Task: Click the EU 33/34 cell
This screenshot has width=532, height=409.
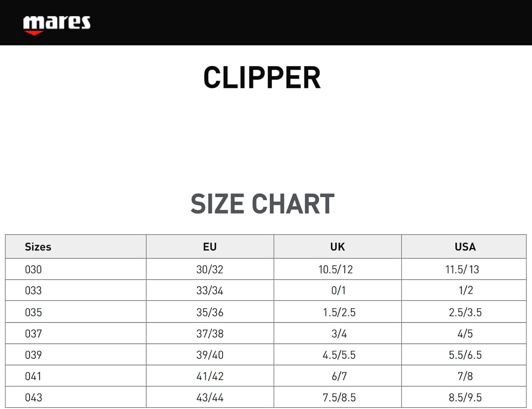Action: [210, 291]
